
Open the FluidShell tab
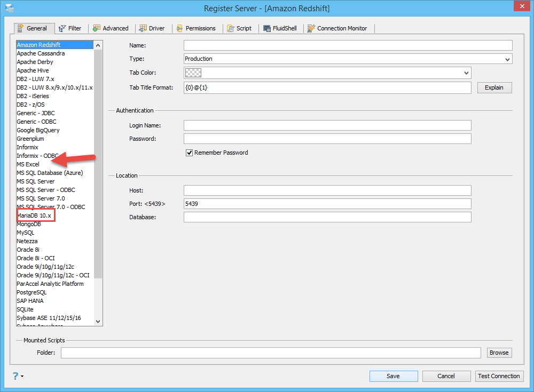(x=280, y=28)
